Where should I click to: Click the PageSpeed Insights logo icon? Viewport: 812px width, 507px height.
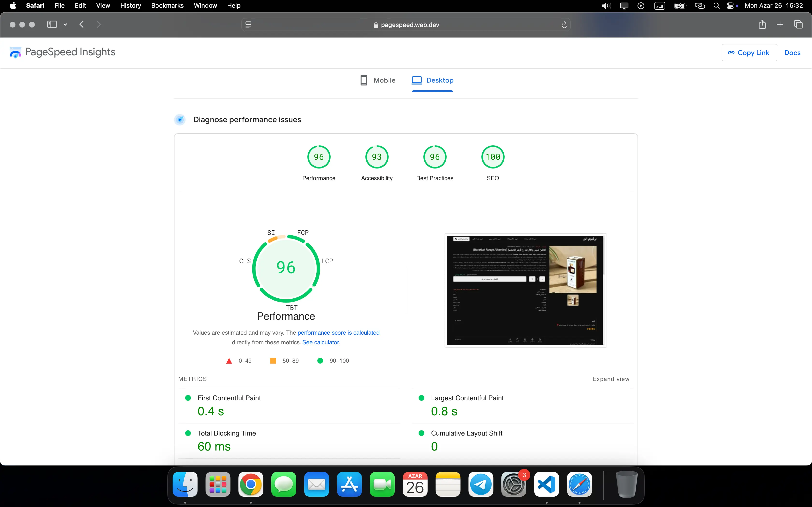click(15, 52)
